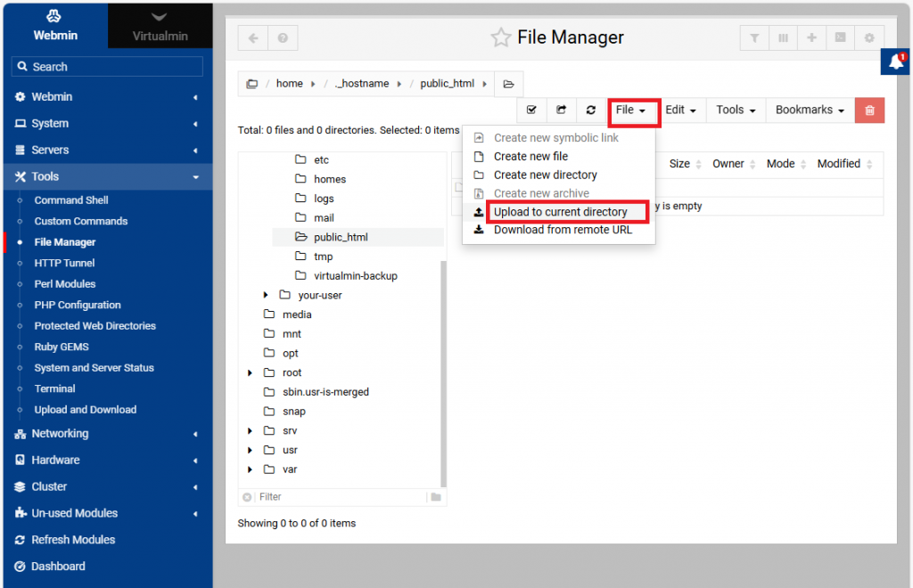Choose Upload to current directory
The height and width of the screenshot is (588, 913).
(560, 212)
